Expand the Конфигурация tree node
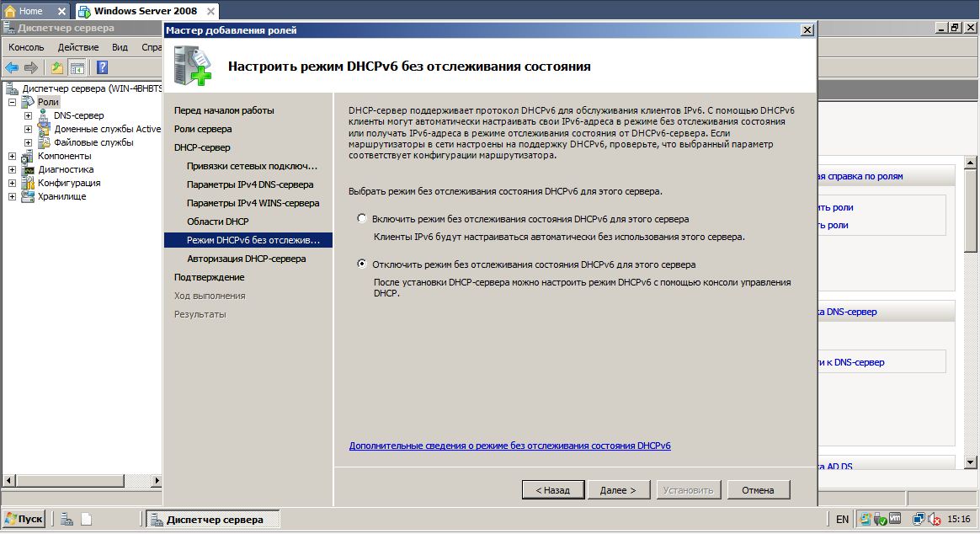 point(12,184)
